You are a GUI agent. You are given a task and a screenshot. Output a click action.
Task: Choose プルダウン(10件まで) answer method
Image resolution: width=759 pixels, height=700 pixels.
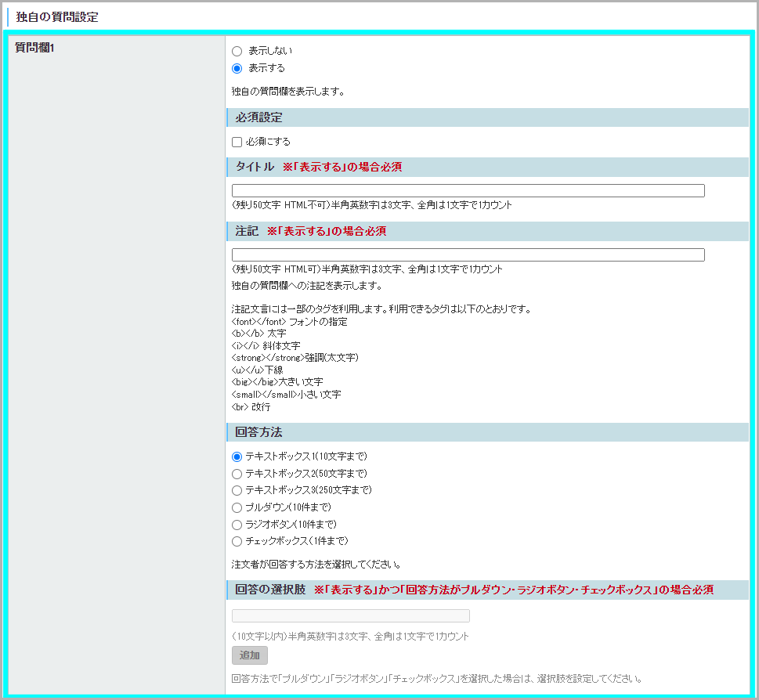point(237,507)
